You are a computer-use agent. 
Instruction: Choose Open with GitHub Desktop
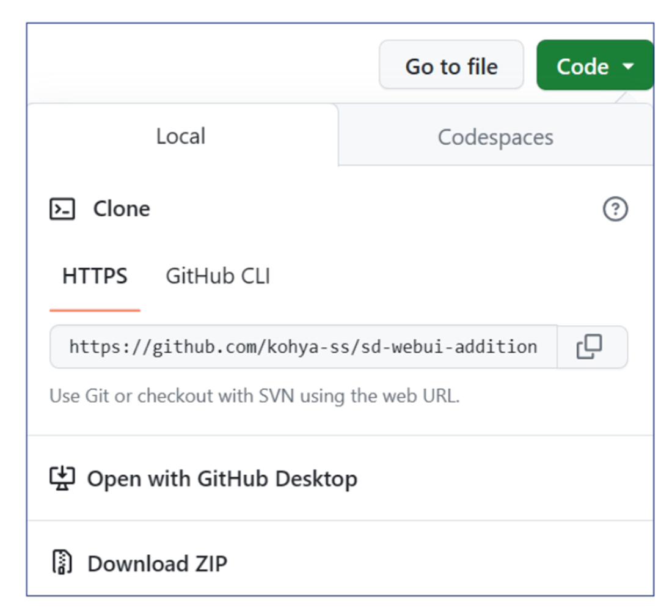340,479
